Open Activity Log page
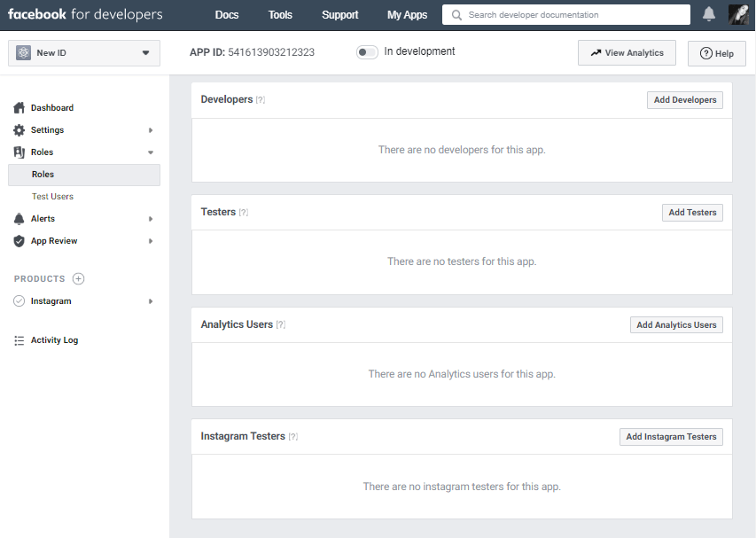 click(54, 339)
